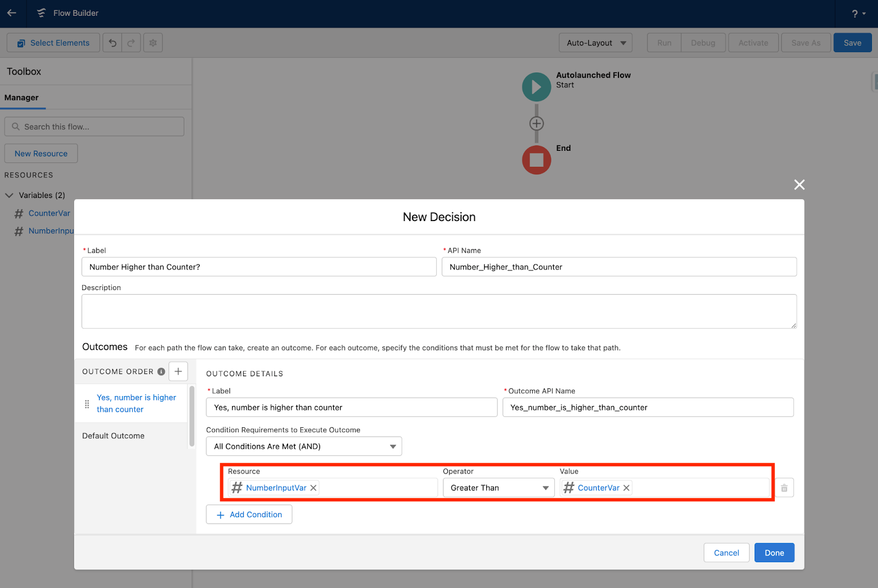The height and width of the screenshot is (588, 878).
Task: Change the Greater Than operator
Action: click(x=497, y=487)
